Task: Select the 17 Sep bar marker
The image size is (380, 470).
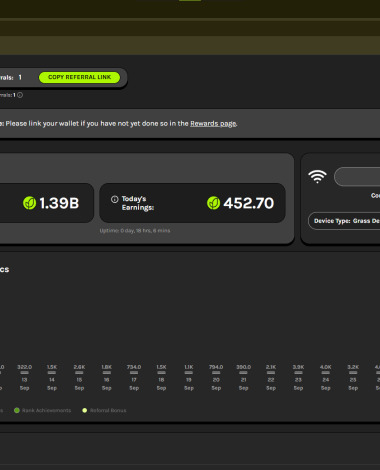Action: click(x=134, y=373)
